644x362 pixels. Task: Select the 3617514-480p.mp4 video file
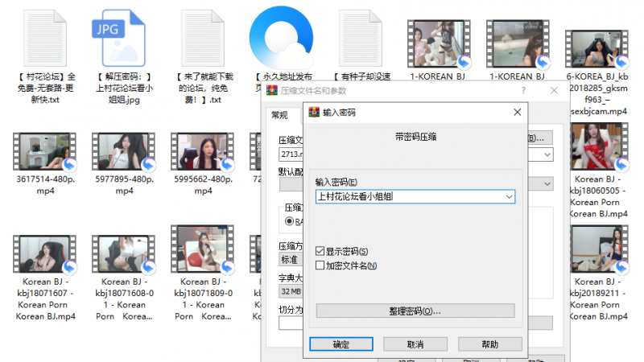[47, 153]
